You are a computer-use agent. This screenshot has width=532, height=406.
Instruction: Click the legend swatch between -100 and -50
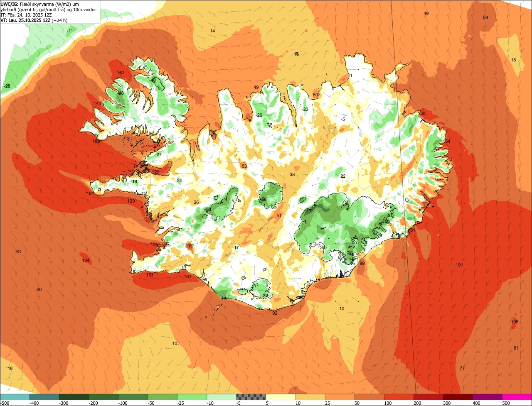133,397
